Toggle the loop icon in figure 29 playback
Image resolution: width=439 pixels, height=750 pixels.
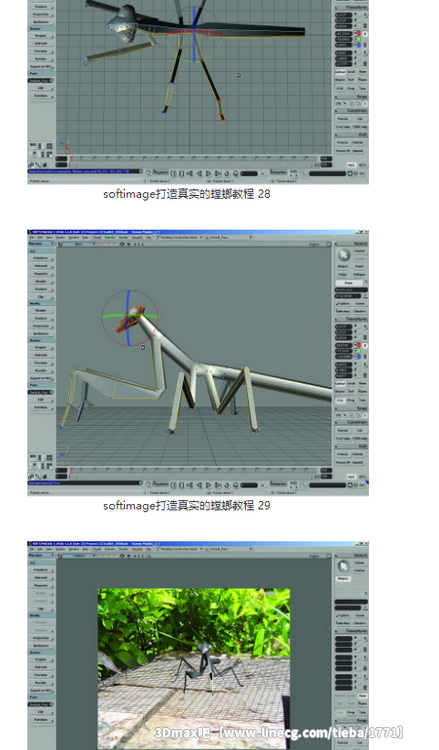click(x=227, y=485)
